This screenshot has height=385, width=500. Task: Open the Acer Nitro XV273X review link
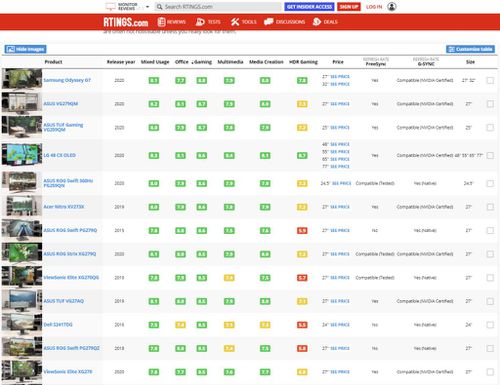64,207
